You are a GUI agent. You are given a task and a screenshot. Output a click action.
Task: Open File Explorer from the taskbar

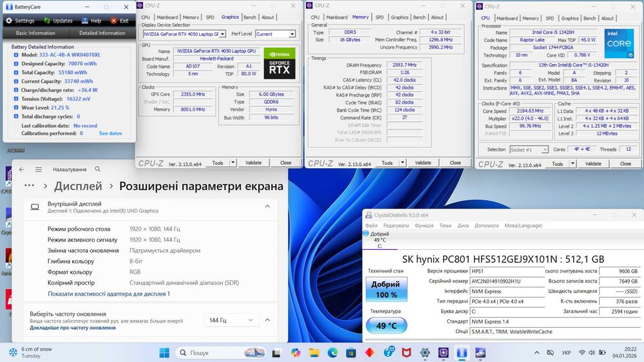tap(314, 352)
